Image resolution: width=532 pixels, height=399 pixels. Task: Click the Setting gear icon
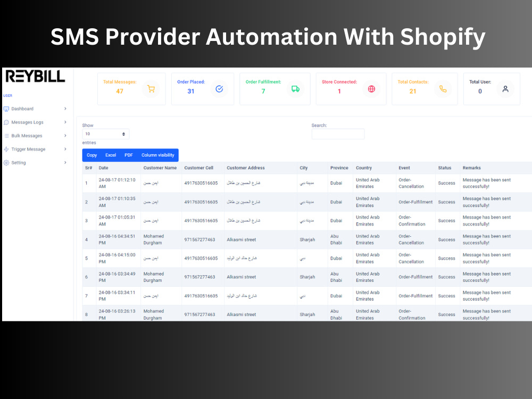[6, 162]
